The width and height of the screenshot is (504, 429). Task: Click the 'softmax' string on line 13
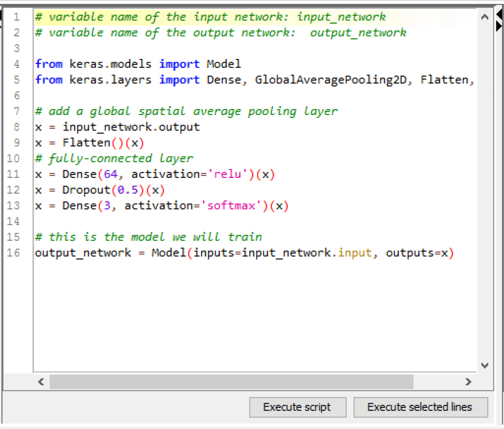(231, 206)
